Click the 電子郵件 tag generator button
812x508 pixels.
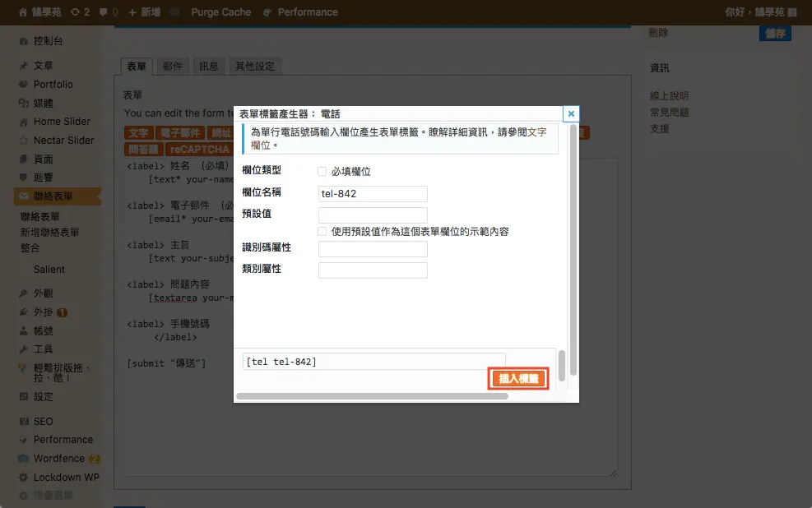pos(180,133)
